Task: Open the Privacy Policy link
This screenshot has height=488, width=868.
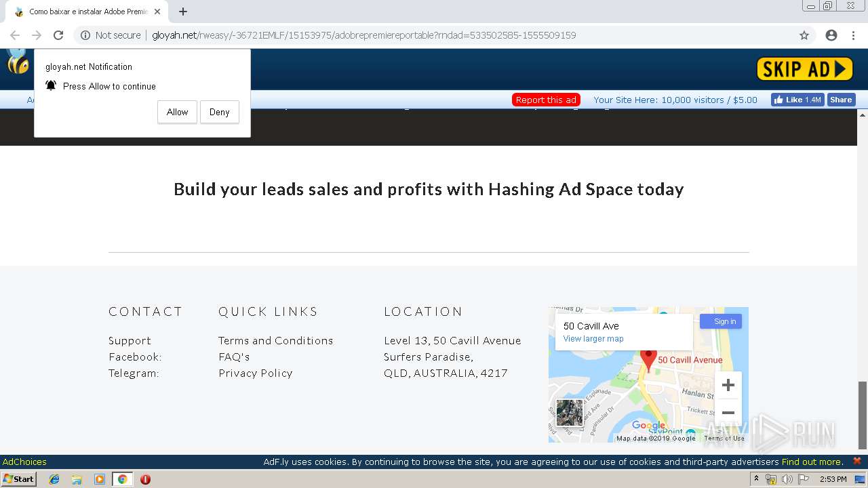Action: 255,373
